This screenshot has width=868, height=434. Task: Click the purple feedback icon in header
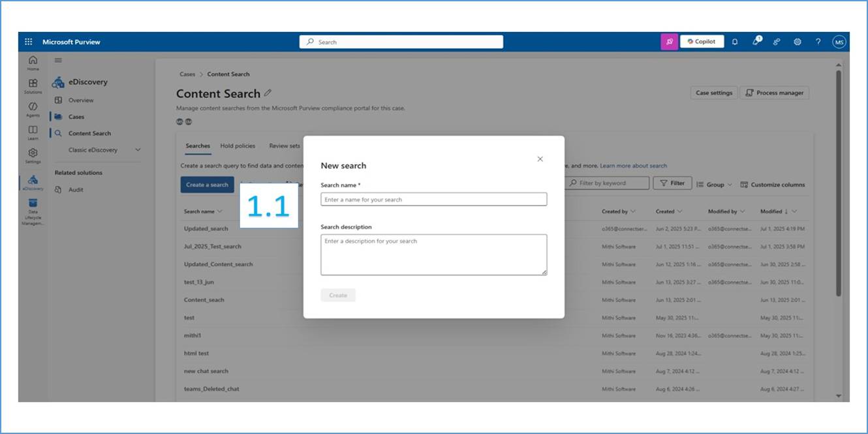point(669,42)
